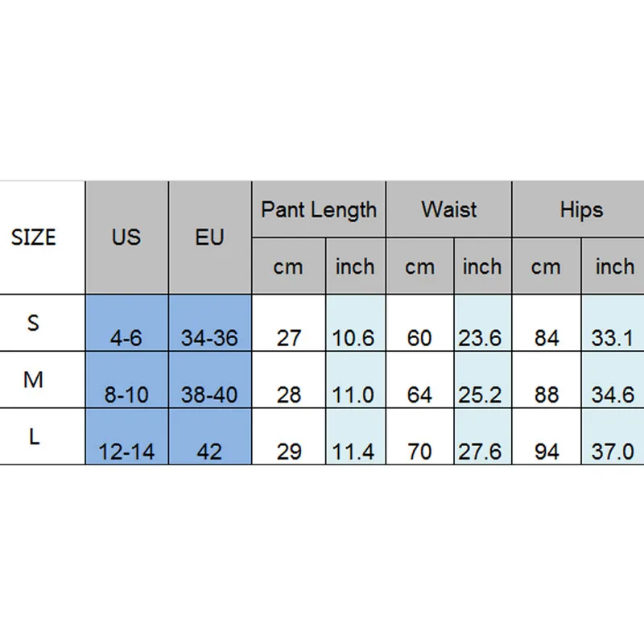Image resolution: width=644 pixels, height=644 pixels.
Task: Click the US 4-6 cell
Action: 126,337
